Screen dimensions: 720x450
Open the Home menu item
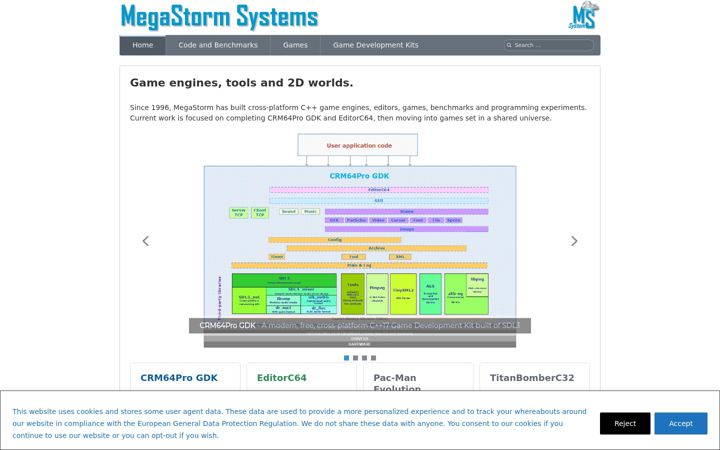tap(143, 45)
